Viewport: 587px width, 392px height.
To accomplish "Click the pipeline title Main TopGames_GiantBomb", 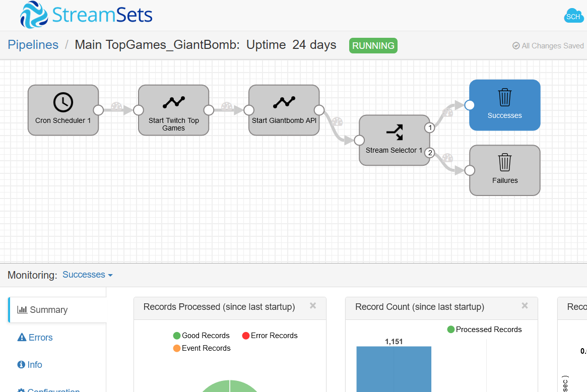I will (157, 45).
